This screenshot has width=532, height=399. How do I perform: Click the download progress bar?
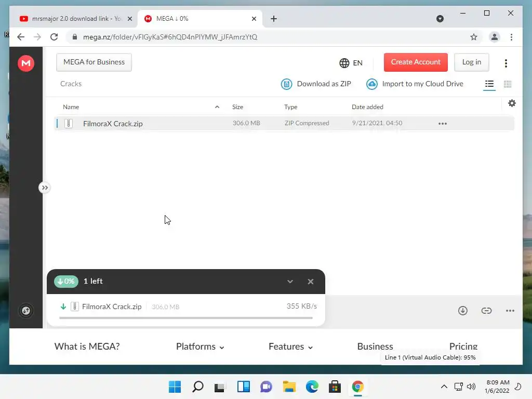click(x=186, y=318)
